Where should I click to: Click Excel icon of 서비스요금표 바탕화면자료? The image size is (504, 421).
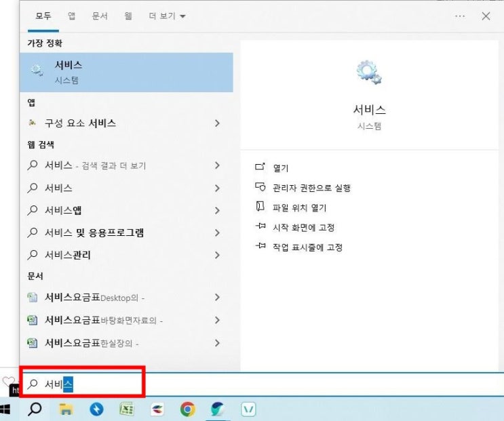point(32,320)
